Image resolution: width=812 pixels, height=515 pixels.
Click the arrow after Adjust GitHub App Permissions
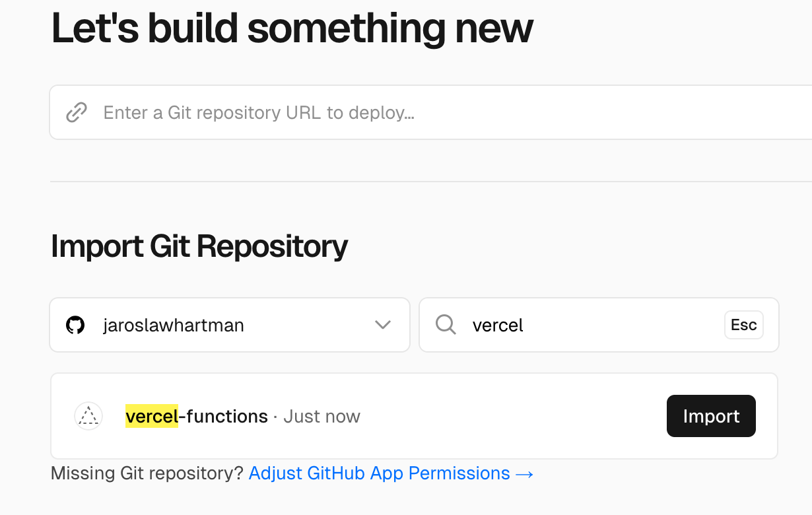[524, 473]
